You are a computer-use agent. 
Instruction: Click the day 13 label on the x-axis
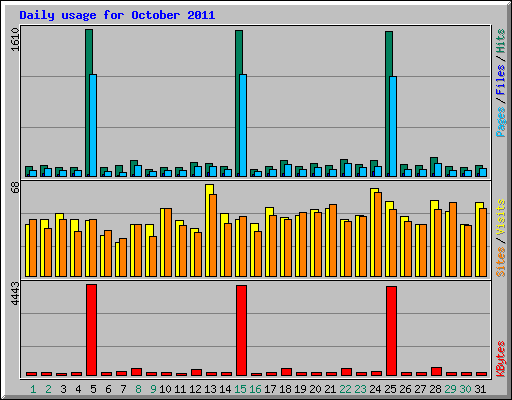(210, 389)
